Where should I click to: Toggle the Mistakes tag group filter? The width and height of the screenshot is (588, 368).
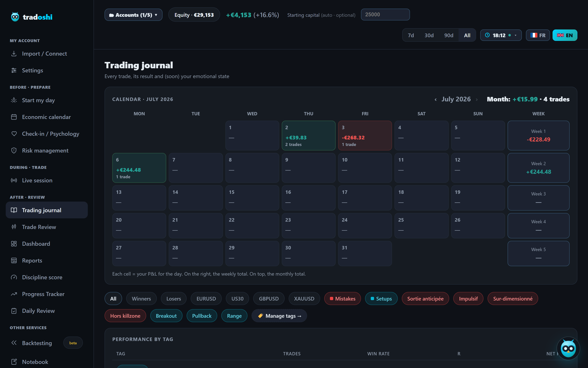[342, 298]
